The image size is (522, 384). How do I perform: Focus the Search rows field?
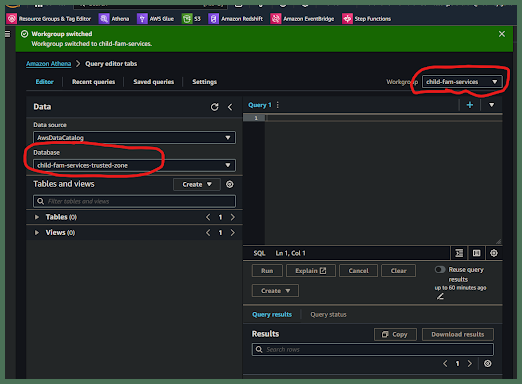[x=373, y=349]
